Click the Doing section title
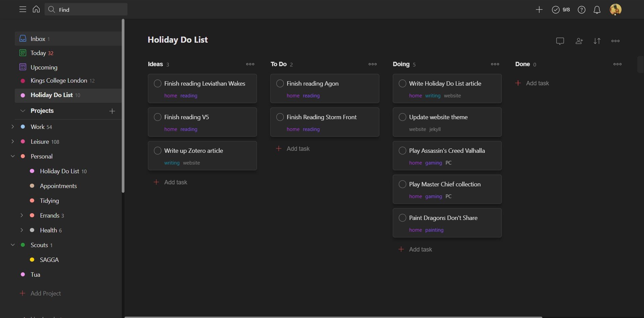 tap(401, 64)
